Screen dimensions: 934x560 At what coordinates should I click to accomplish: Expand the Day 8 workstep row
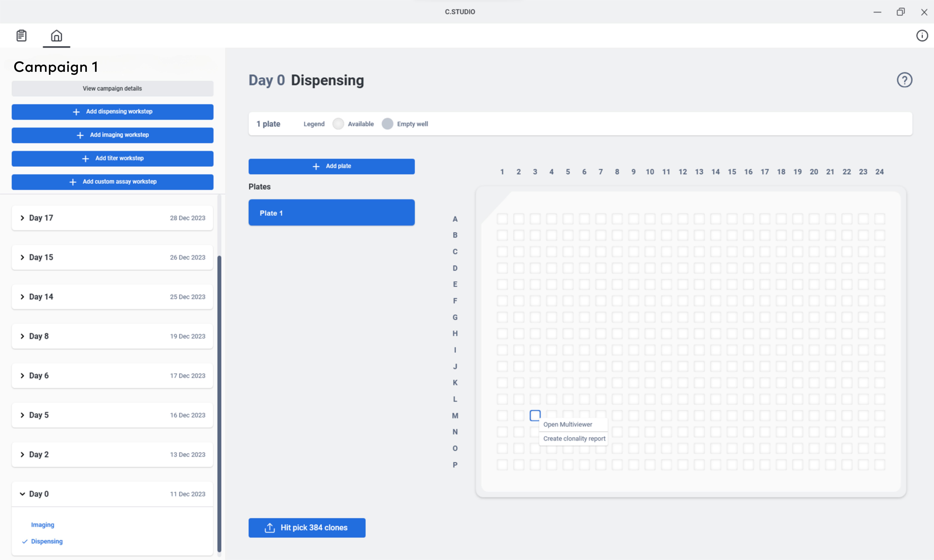[112, 336]
